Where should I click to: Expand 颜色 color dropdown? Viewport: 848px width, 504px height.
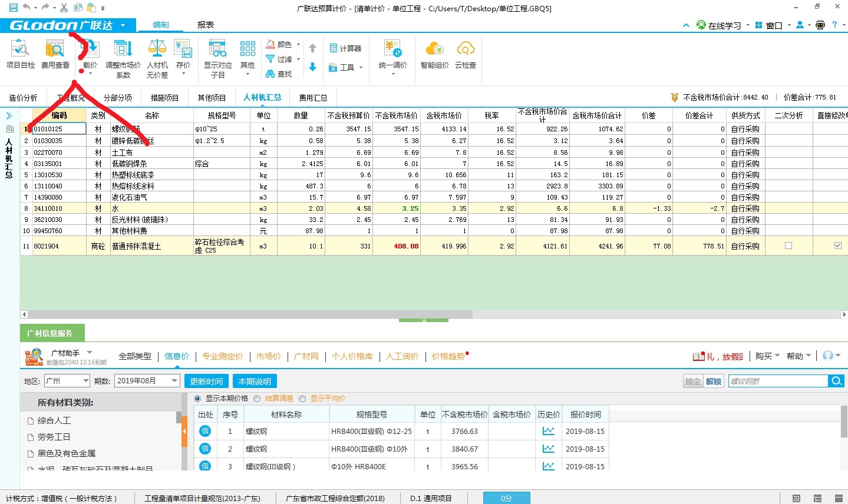[298, 45]
